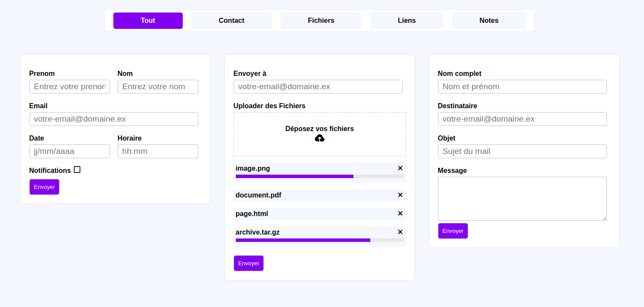The width and height of the screenshot is (644, 307).
Task: Click the resize handle of Message textarea
Action: point(604,218)
